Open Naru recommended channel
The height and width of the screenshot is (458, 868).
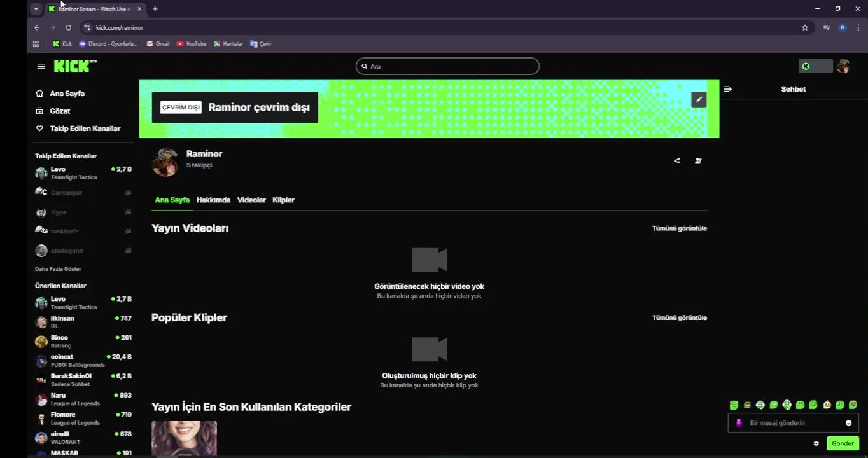(x=83, y=399)
